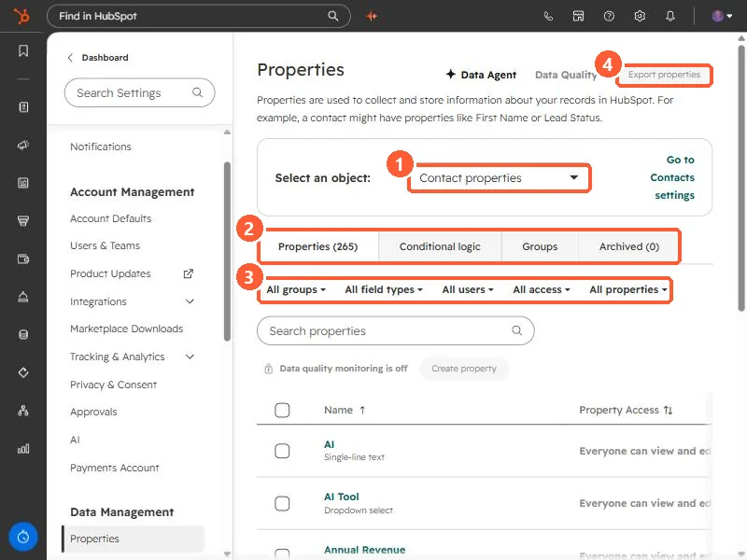Screen dimensions: 747x560
Task: Expand the Integrations settings section
Action: [190, 301]
